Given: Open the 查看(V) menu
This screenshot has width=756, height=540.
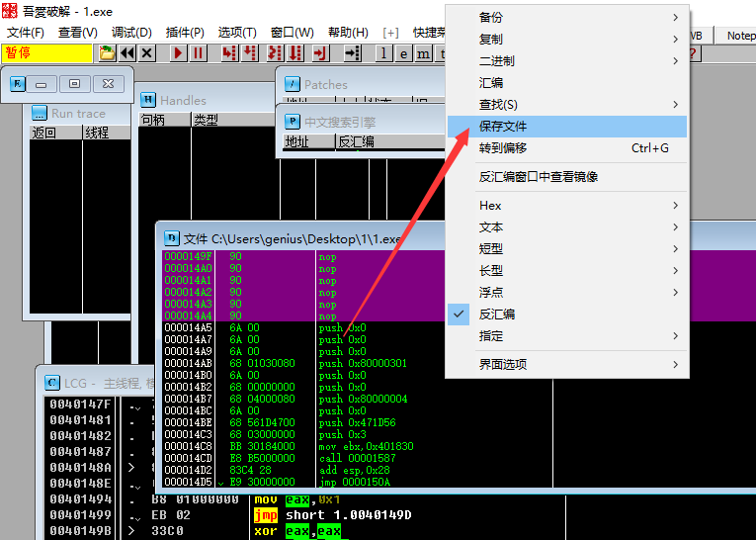Looking at the screenshot, I should pos(78,33).
